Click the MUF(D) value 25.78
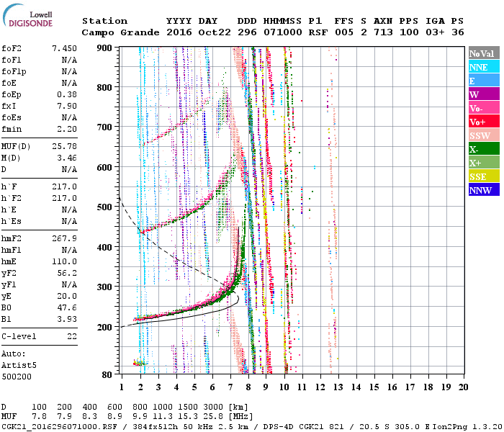 click(x=64, y=147)
